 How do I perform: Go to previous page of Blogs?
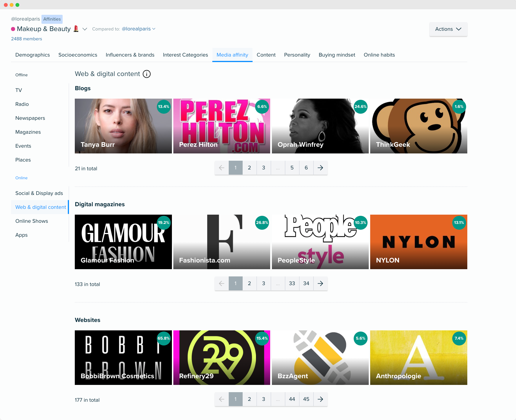[221, 168]
